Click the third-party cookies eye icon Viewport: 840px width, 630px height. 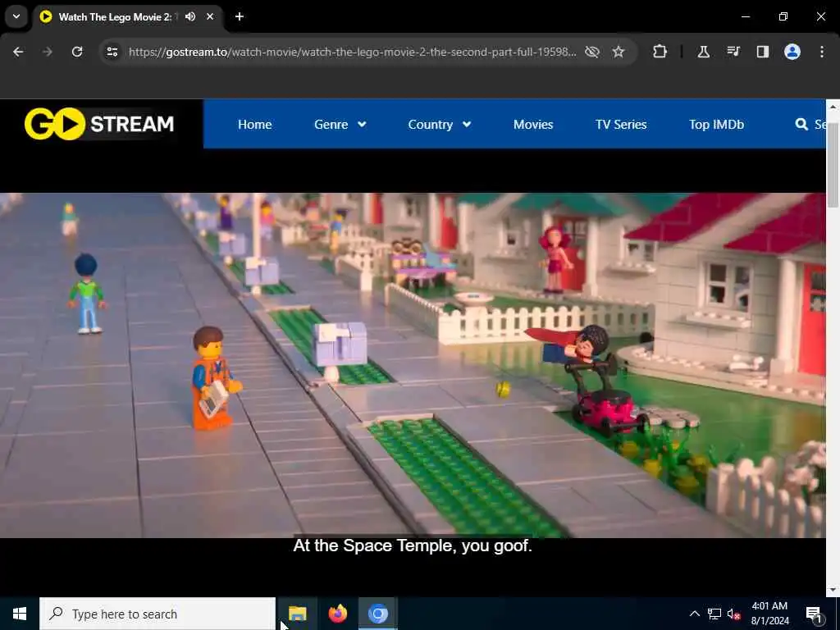point(592,52)
